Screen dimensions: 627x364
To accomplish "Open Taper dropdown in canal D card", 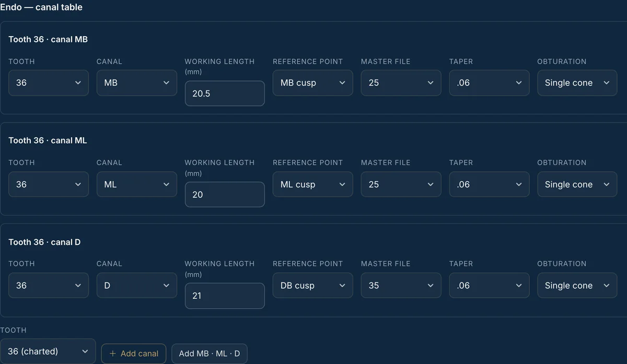I will pyautogui.click(x=489, y=285).
